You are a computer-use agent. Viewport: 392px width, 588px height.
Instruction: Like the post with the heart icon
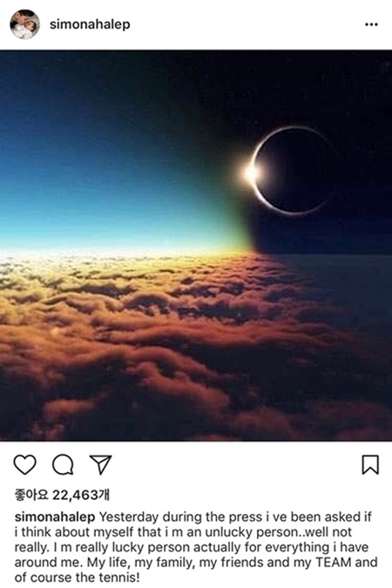pos(24,464)
